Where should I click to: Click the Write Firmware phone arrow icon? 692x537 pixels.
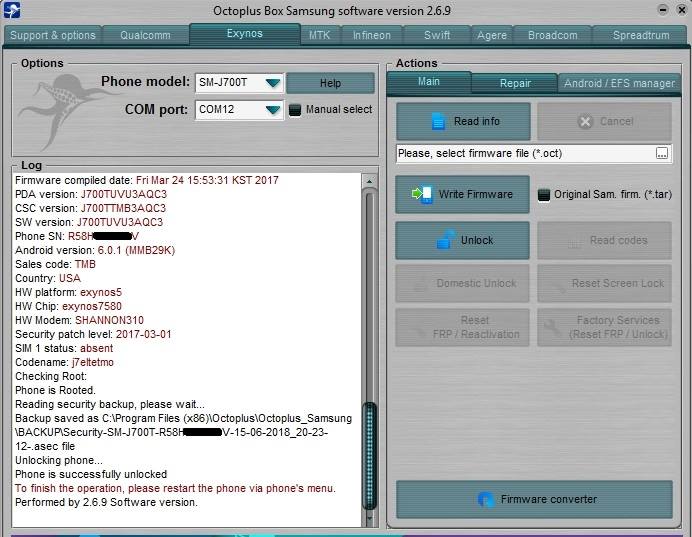[x=421, y=194]
